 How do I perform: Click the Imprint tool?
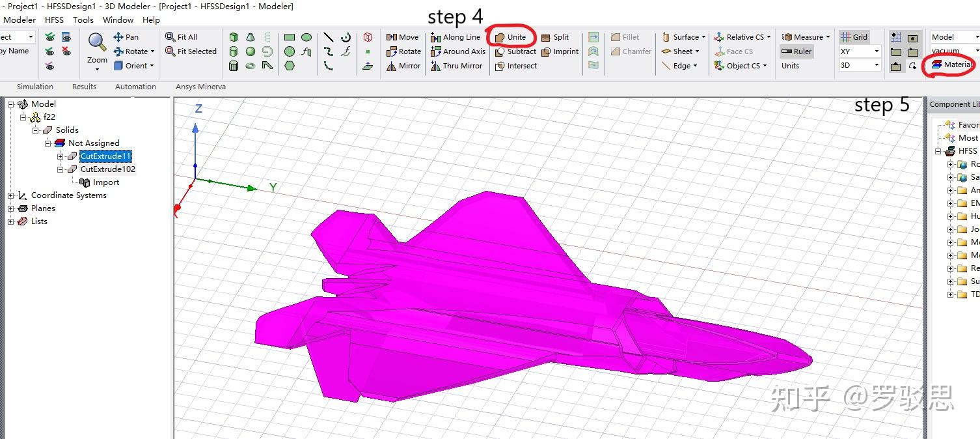560,51
